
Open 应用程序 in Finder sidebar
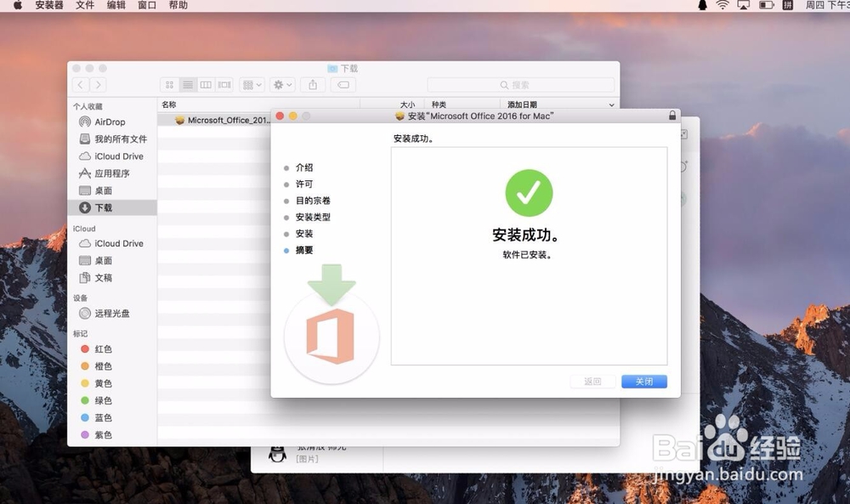(x=112, y=173)
